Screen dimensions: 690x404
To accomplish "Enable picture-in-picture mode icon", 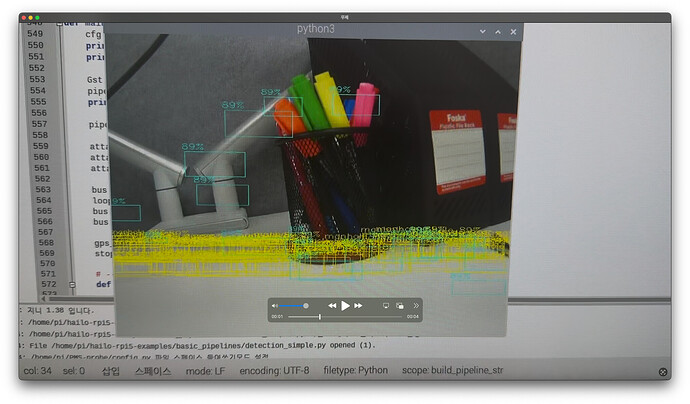I will (400, 305).
